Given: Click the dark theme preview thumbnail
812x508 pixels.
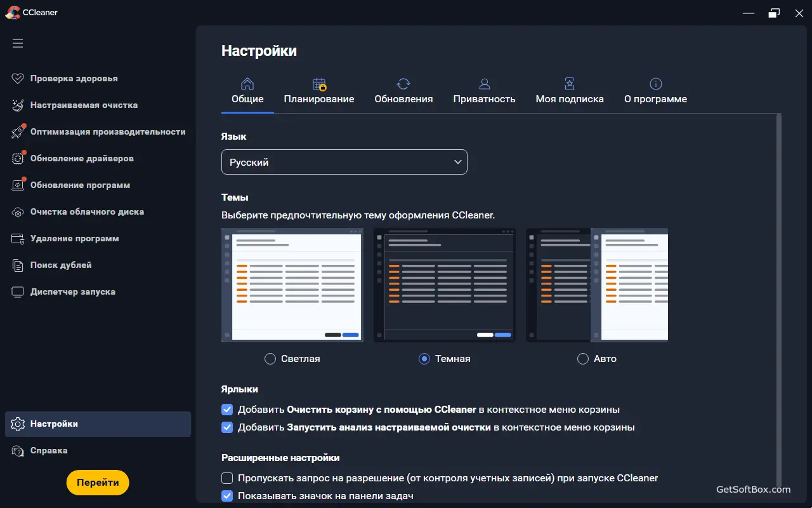Looking at the screenshot, I should 444,284.
